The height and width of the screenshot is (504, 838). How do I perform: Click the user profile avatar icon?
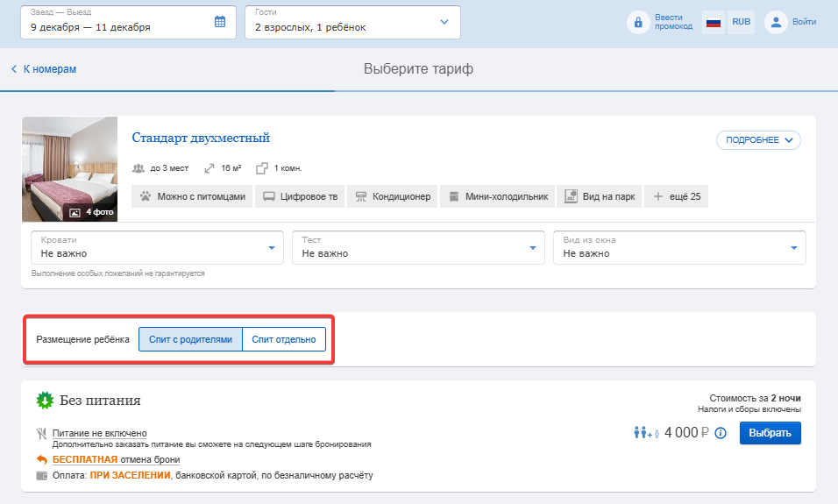pos(776,23)
